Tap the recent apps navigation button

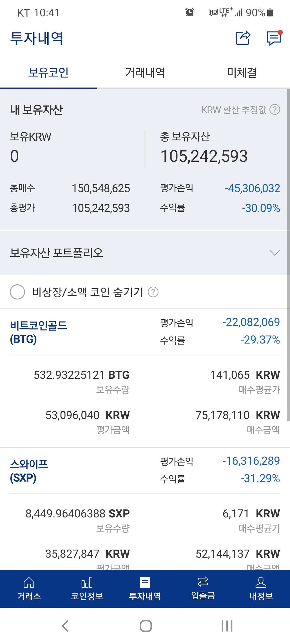click(x=227, y=626)
